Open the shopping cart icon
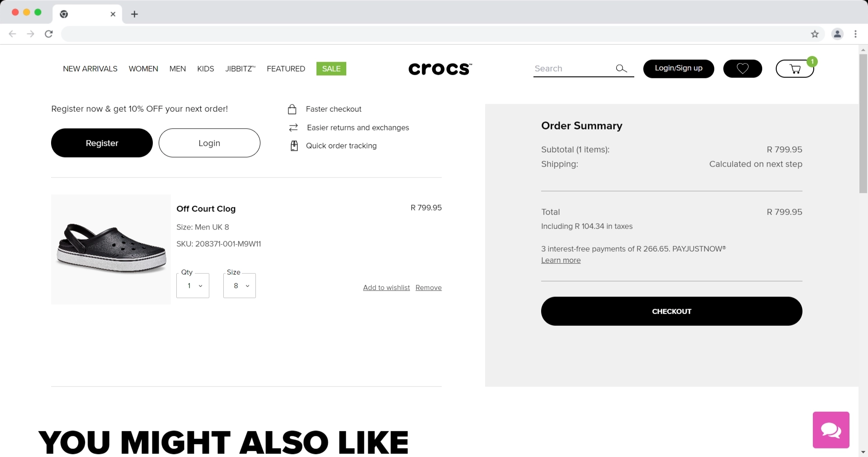Viewport: 868px width, 457px height. click(794, 69)
